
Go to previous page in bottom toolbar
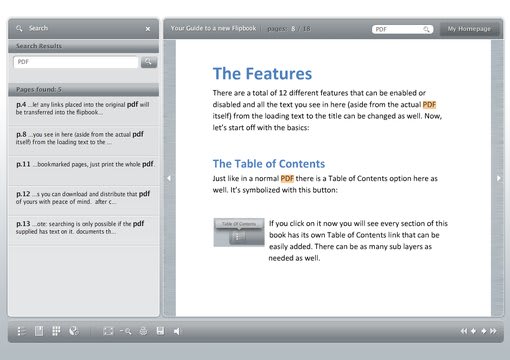click(474, 331)
